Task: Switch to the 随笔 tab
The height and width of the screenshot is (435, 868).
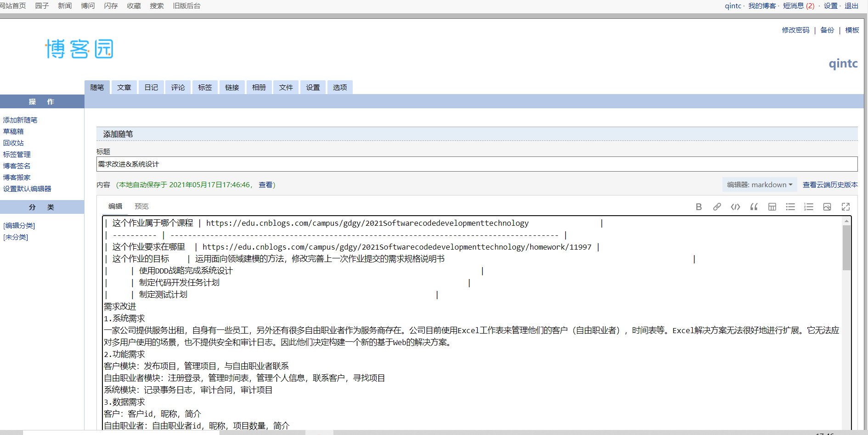Action: [97, 87]
